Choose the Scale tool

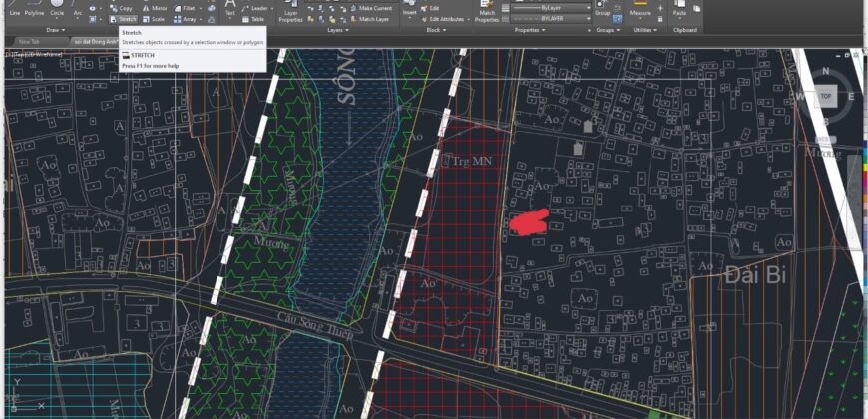[x=155, y=19]
